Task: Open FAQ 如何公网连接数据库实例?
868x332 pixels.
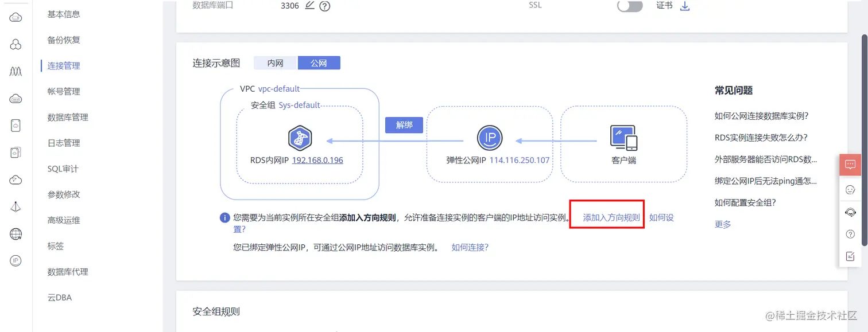Action: 761,116
